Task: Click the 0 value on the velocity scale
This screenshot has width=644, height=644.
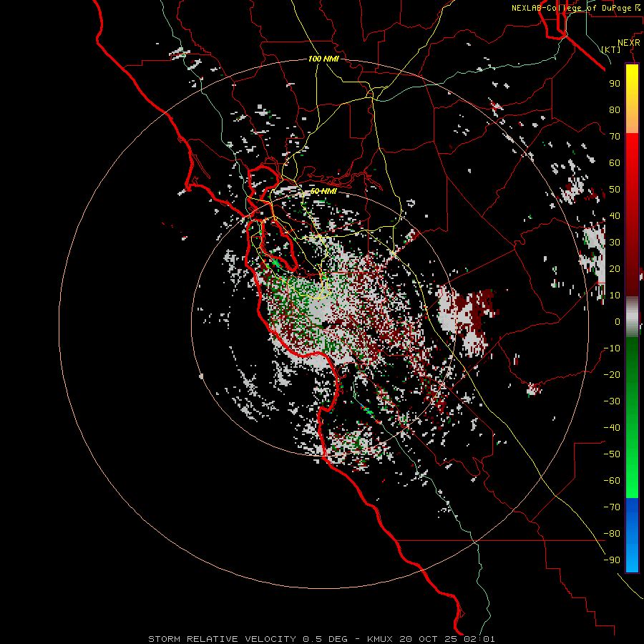Action: point(618,321)
